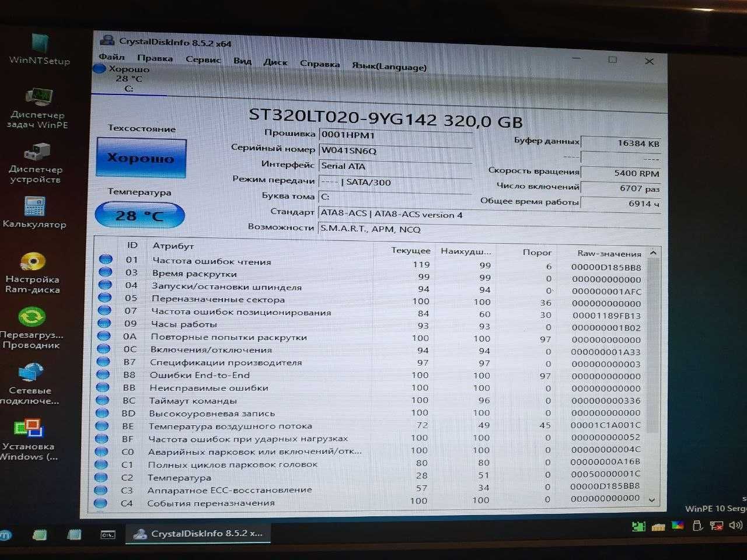747x560 pixels.
Task: Click the first green chip taskbar icon
Action: tap(40, 534)
